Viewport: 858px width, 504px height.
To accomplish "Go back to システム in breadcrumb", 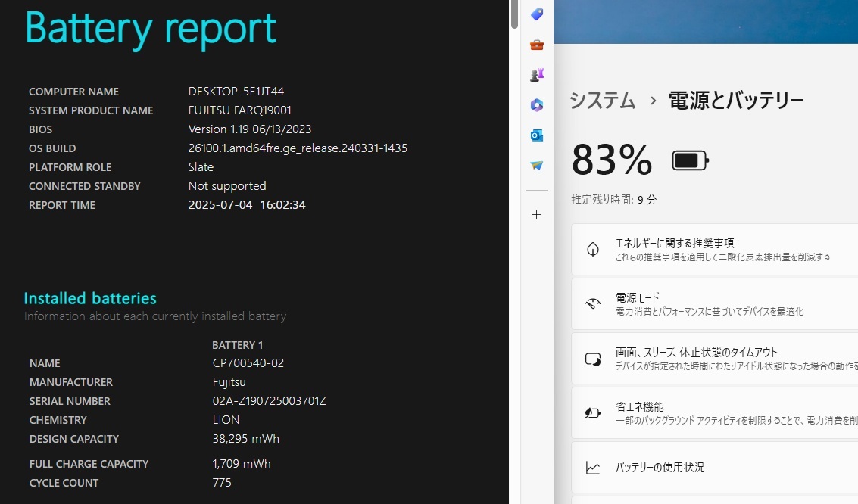I will point(603,101).
